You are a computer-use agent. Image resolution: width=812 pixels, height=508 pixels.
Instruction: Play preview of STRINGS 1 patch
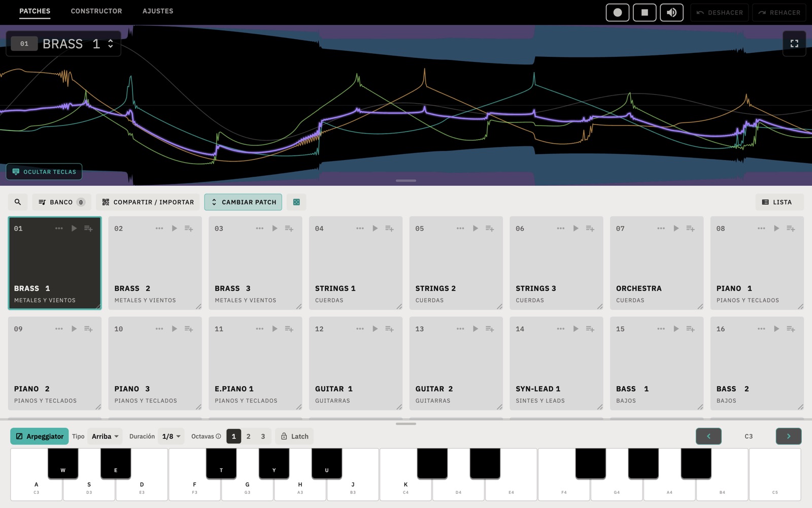click(375, 229)
